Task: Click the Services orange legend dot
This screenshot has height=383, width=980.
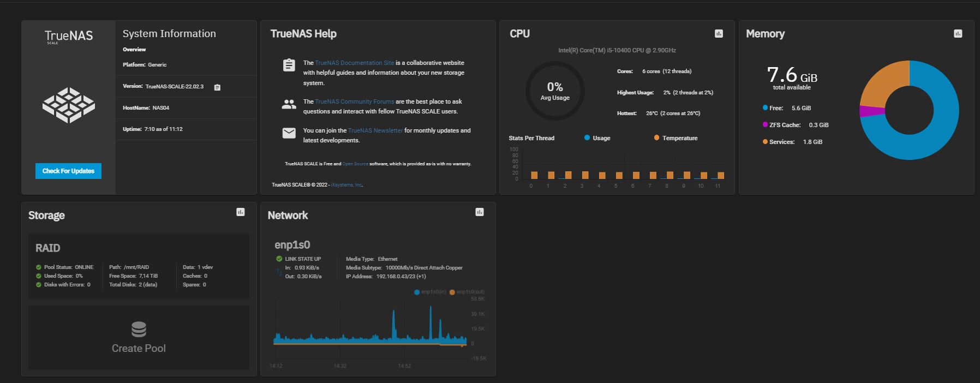Action: 766,142
